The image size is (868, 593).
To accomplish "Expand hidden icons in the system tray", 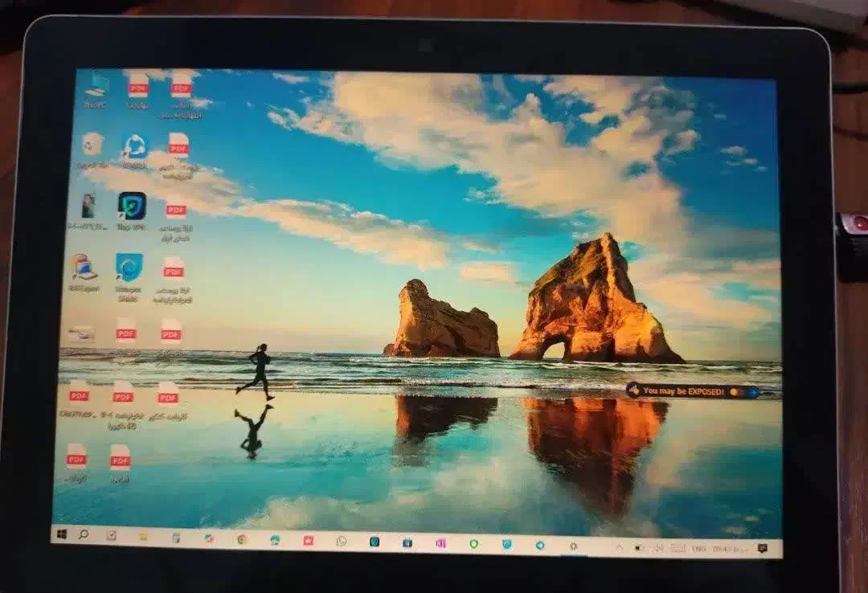I will coord(620,547).
